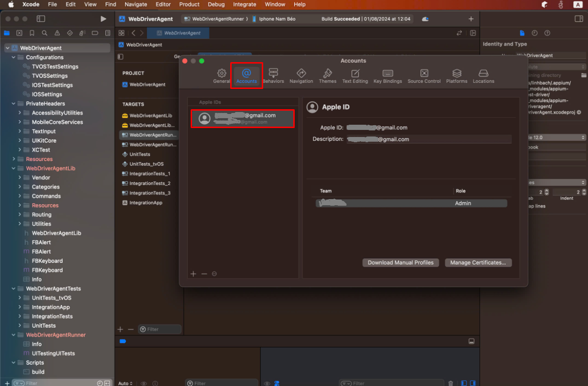
Task: Select the gmail account in Apple IDs list
Action: point(243,118)
